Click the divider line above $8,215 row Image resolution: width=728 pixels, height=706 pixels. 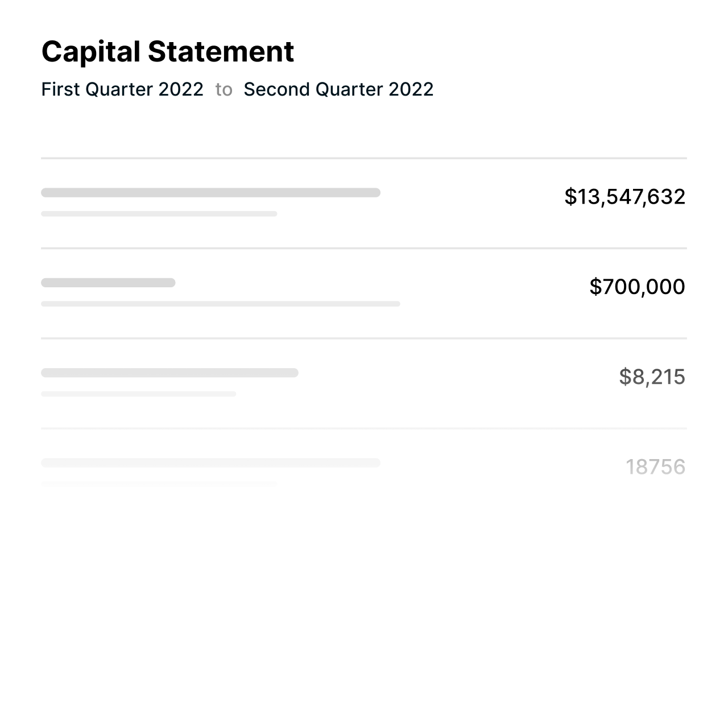(x=364, y=338)
